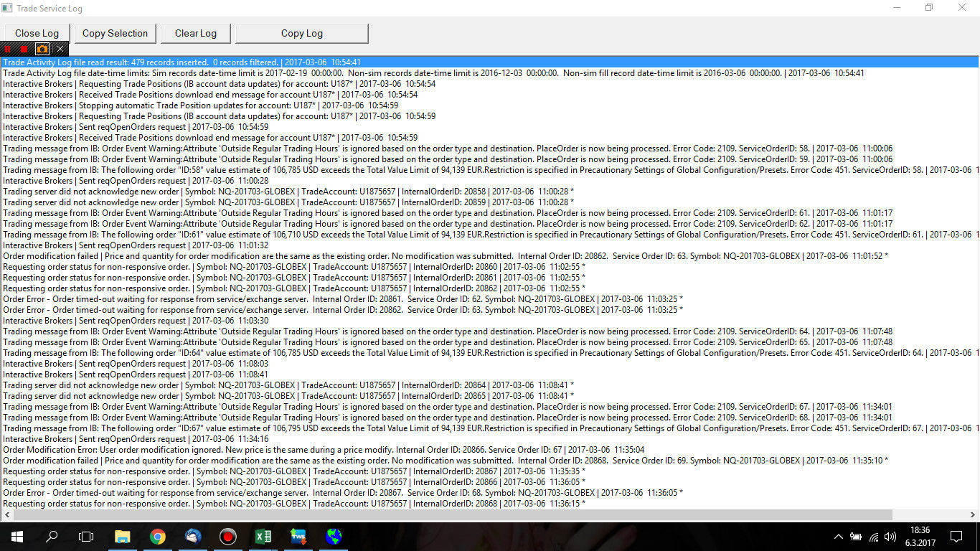980x551 pixels.
Task: Click the Clear Log button
Action: [196, 33]
